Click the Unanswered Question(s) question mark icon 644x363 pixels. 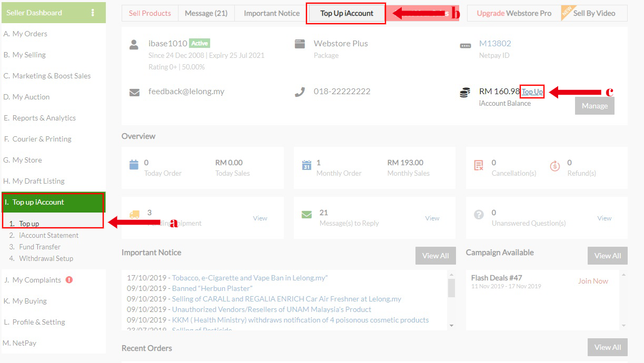pos(479,215)
